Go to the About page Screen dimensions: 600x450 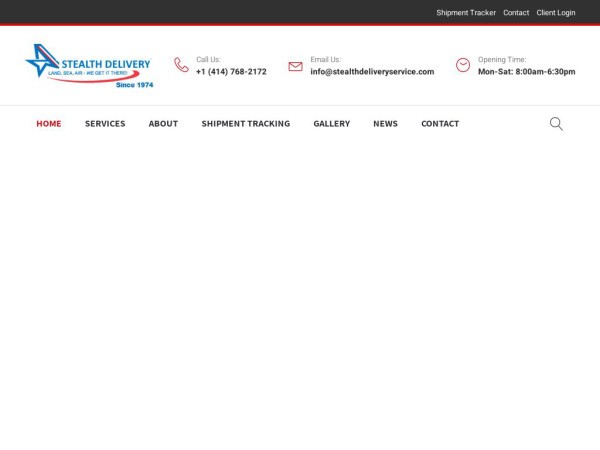click(x=163, y=124)
